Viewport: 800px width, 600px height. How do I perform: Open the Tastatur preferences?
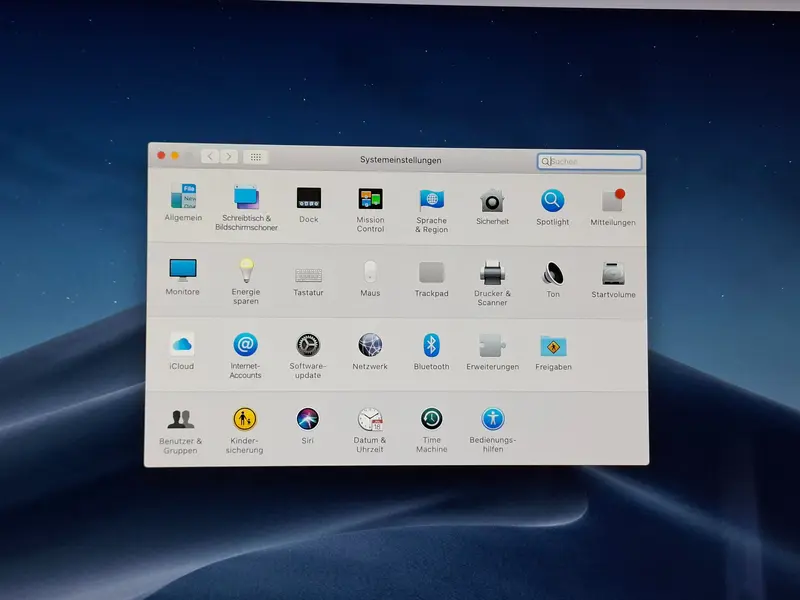coord(309,276)
